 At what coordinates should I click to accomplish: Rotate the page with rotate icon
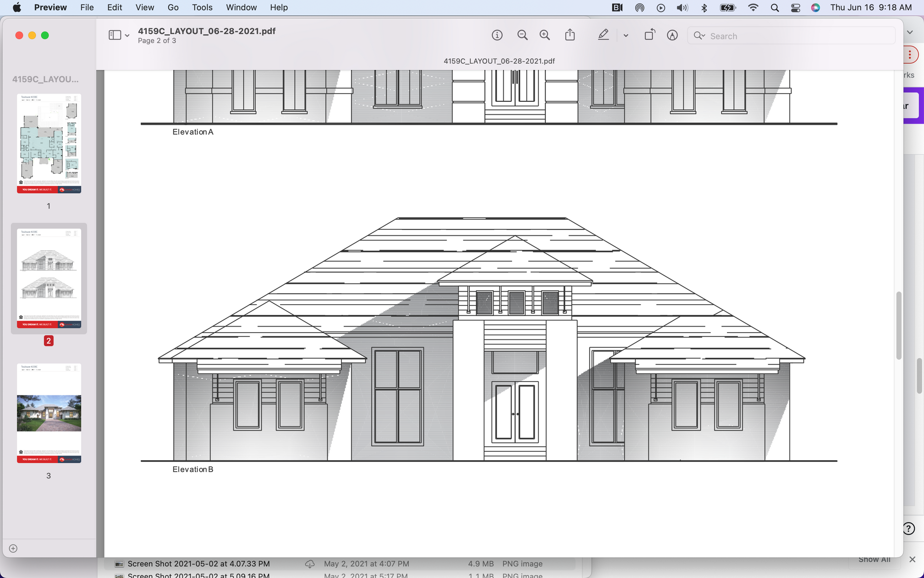(649, 35)
